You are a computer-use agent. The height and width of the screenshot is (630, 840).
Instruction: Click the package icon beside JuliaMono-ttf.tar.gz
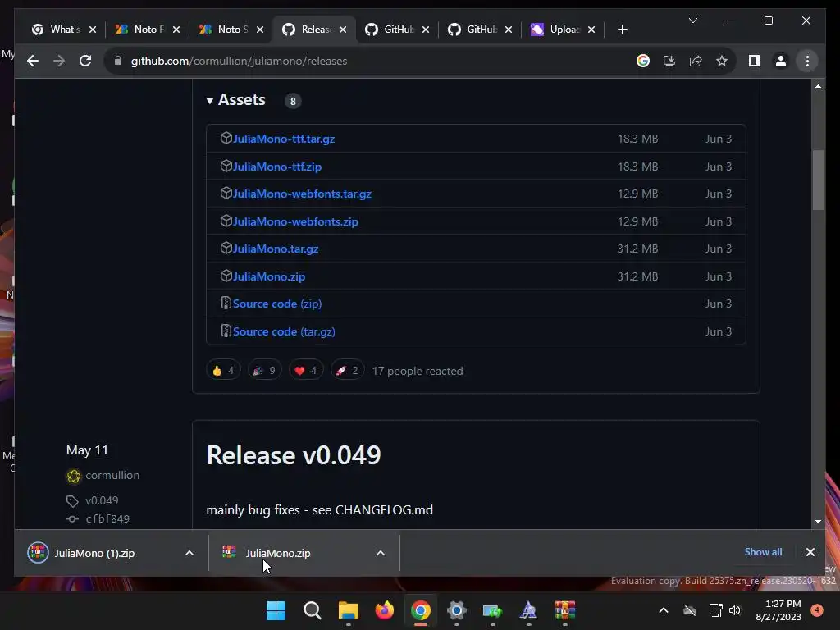(x=226, y=138)
